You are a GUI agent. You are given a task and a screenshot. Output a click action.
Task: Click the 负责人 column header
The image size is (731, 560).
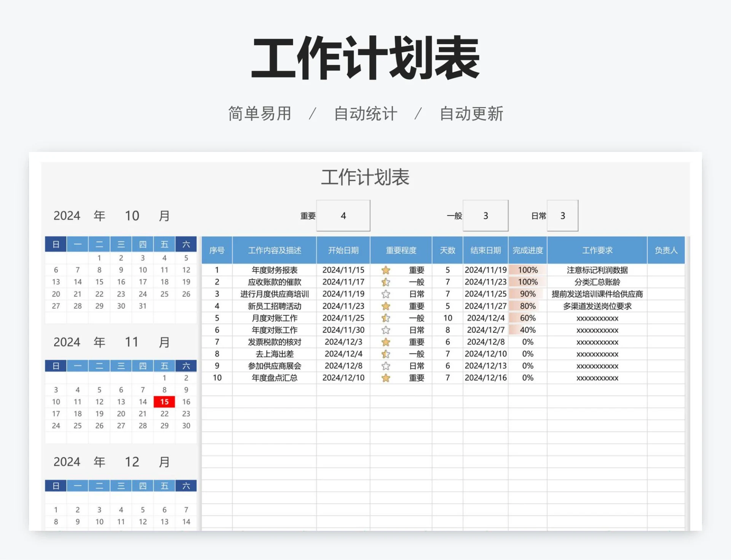(x=666, y=250)
